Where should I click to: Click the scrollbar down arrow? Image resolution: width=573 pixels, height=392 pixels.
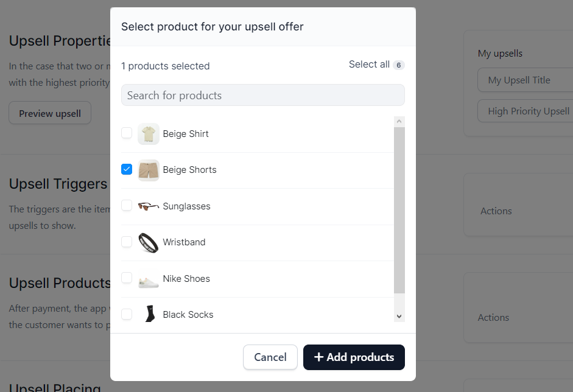[399, 317]
